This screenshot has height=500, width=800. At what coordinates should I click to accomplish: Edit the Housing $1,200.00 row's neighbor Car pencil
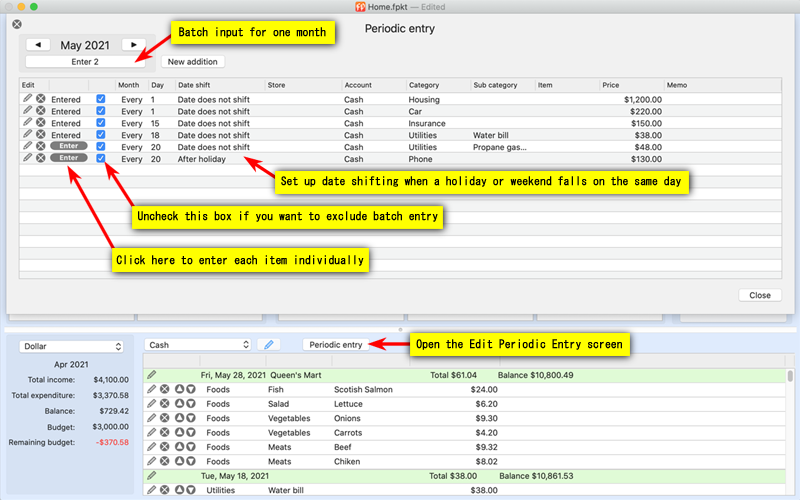click(x=28, y=111)
